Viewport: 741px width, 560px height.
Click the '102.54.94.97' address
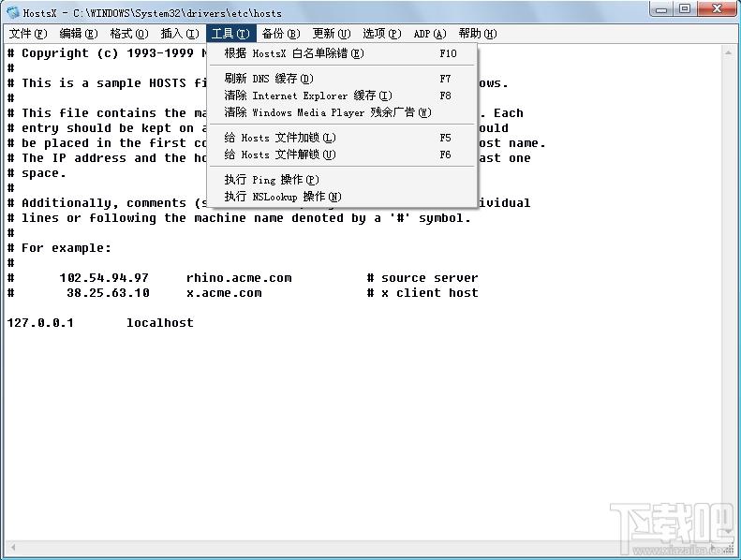click(104, 278)
